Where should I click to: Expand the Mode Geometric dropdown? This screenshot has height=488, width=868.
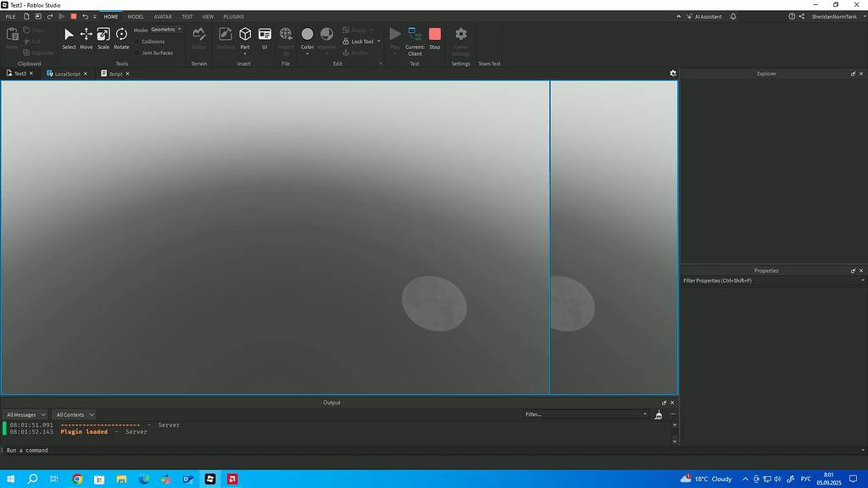[x=166, y=30]
